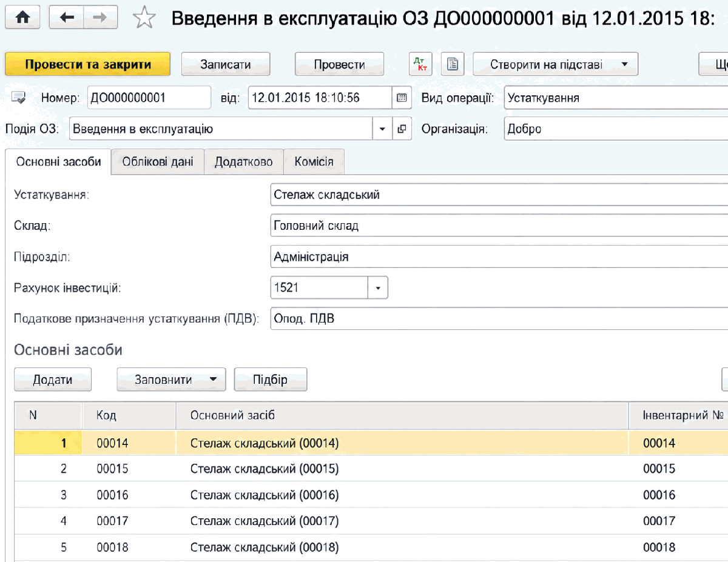Viewport: 728px width, 562px height.
Task: Click the Подія ОЗ input field
Action: 221,129
